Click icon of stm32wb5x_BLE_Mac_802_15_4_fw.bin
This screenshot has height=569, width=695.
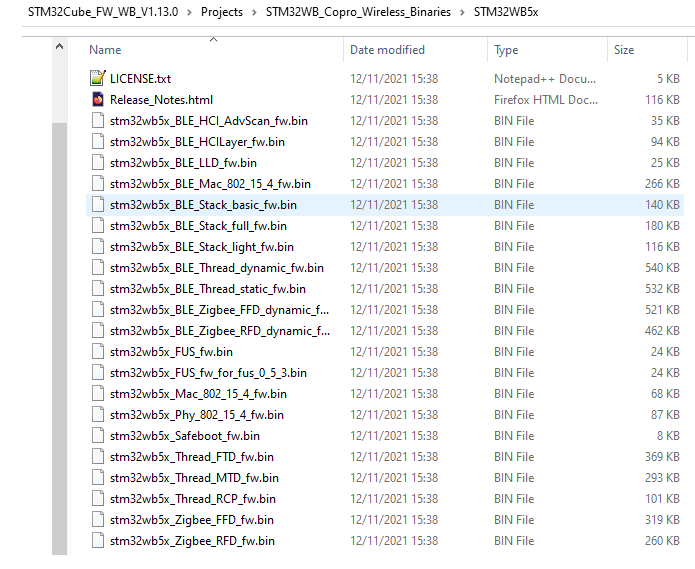98,183
